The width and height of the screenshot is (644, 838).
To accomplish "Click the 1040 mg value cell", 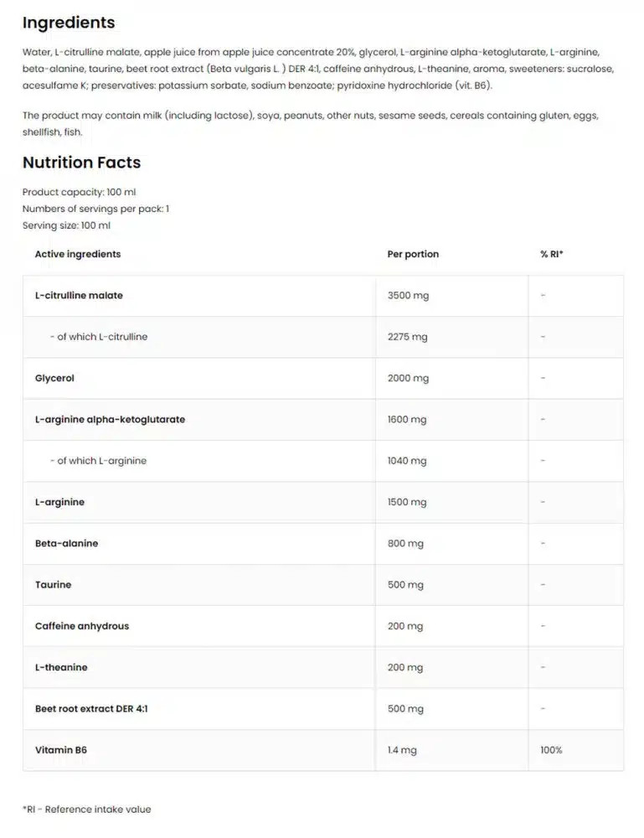I will [407, 461].
